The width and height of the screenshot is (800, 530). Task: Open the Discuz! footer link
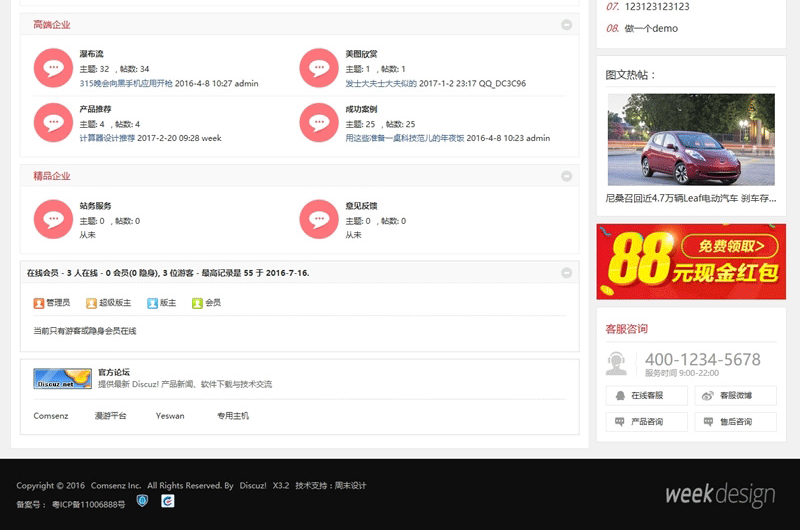[253, 486]
